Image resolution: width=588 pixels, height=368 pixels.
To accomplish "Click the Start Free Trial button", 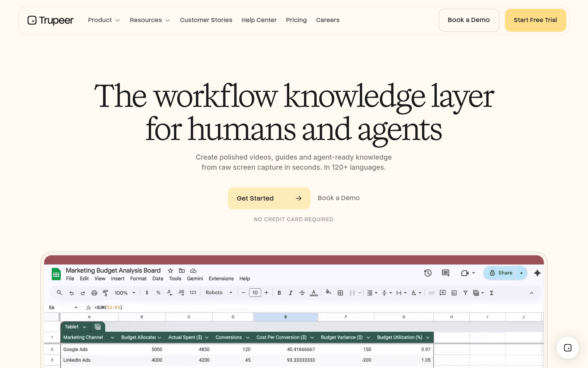I will pos(535,20).
